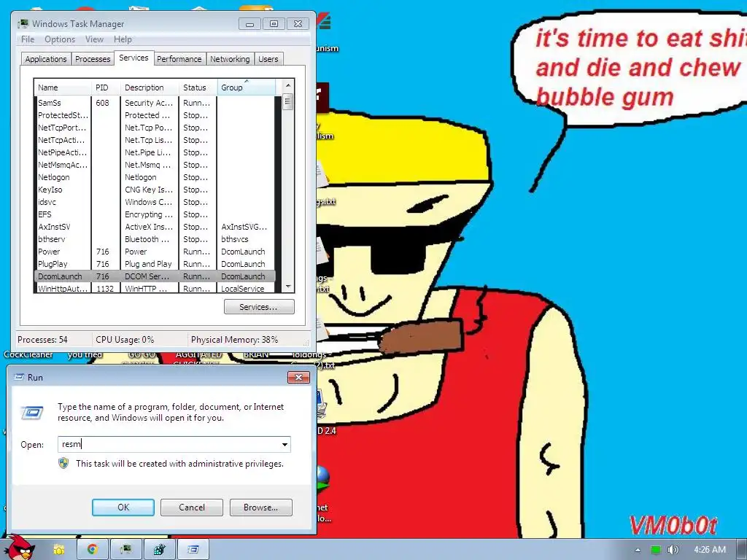Select the NetPipeActi... service
This screenshot has width=747, height=560.
[63, 152]
